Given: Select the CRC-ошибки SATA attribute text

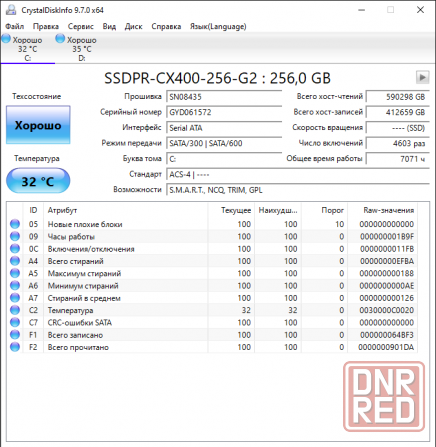Looking at the screenshot, I should 79,323.
